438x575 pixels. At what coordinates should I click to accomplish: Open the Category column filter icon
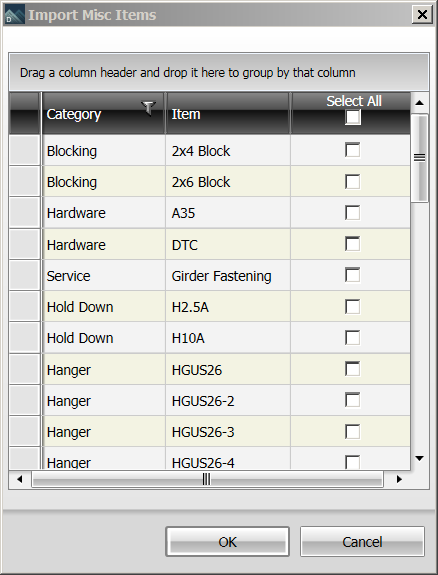(x=149, y=108)
